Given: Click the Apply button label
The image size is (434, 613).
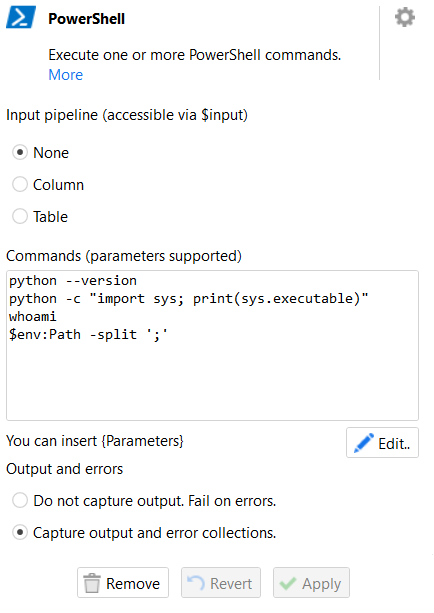Looking at the screenshot, I should (321, 584).
